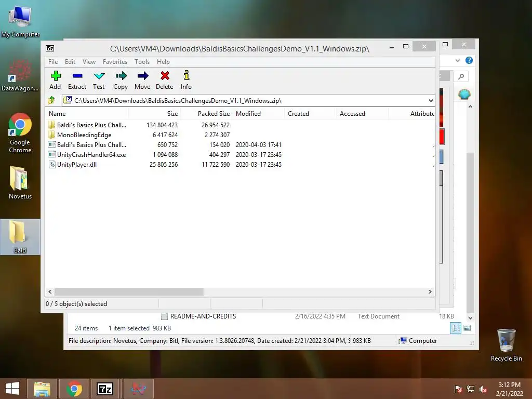
Task: Select the Bald folder on desktop
Action: [20, 236]
